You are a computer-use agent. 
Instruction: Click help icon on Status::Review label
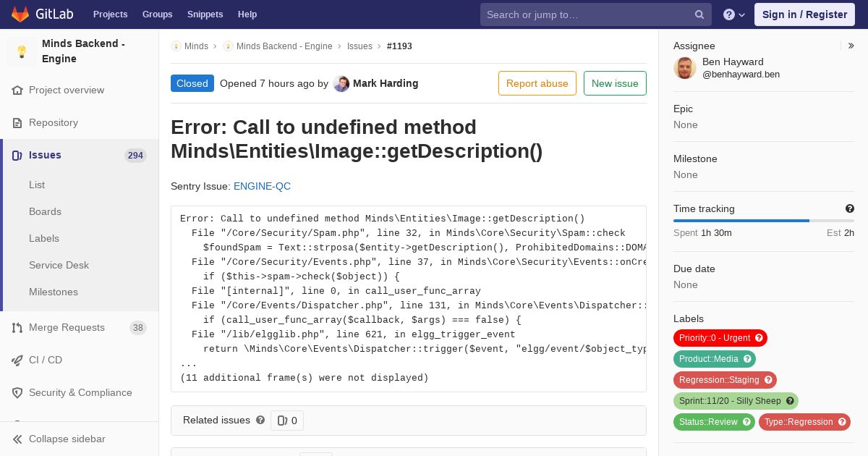[746, 422]
